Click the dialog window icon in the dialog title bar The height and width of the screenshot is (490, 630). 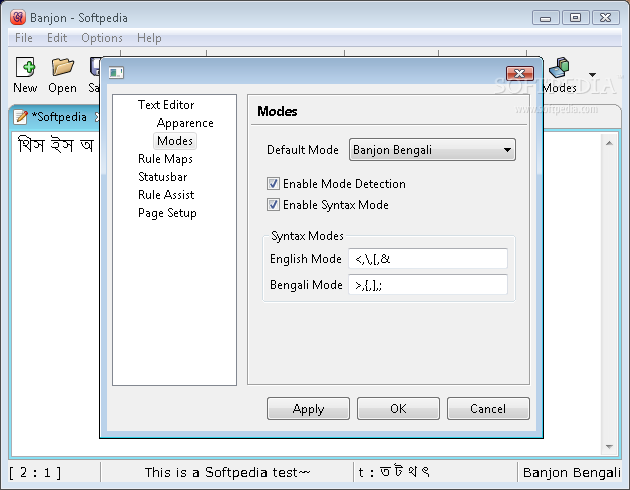(116, 72)
